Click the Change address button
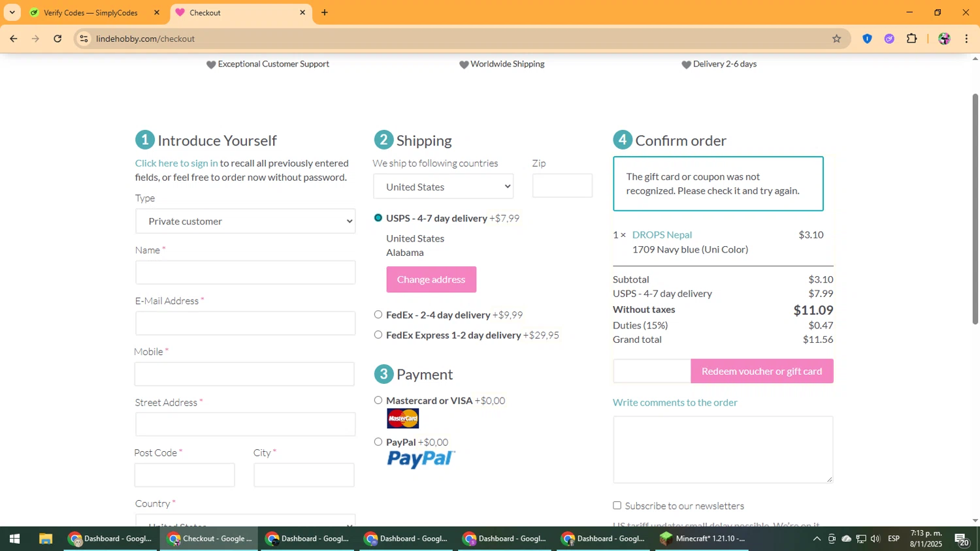This screenshot has width=980, height=551. tap(431, 279)
